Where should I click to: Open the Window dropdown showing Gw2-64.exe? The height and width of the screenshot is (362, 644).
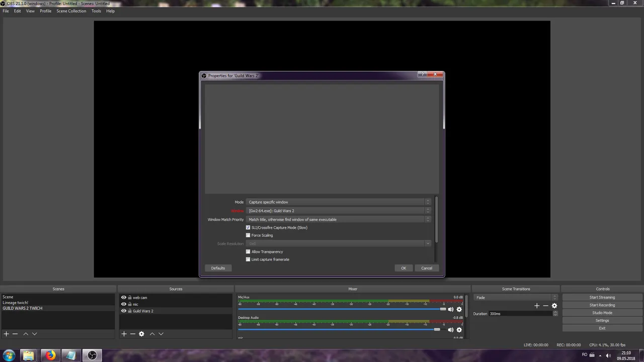click(x=339, y=211)
